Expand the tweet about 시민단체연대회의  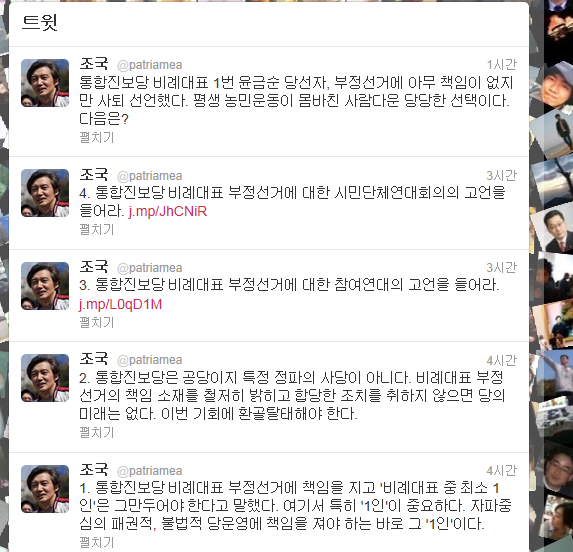[97, 229]
